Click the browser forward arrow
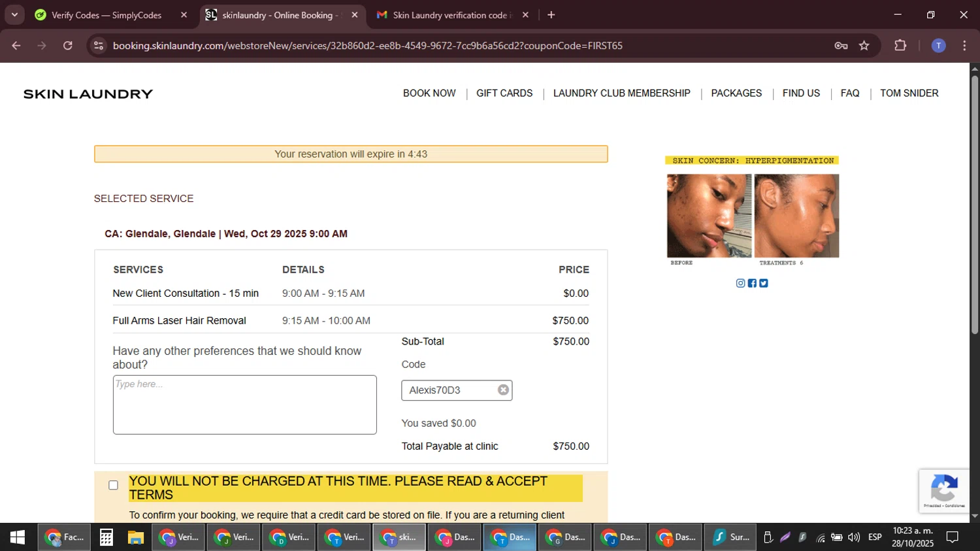The width and height of the screenshot is (980, 551). pyautogui.click(x=42, y=46)
